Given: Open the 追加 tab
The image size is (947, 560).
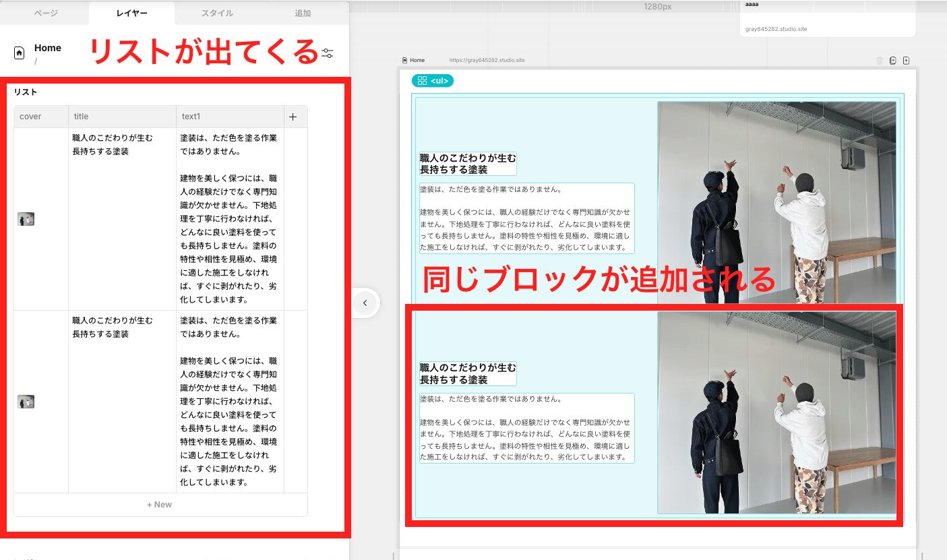Looking at the screenshot, I should 302,12.
